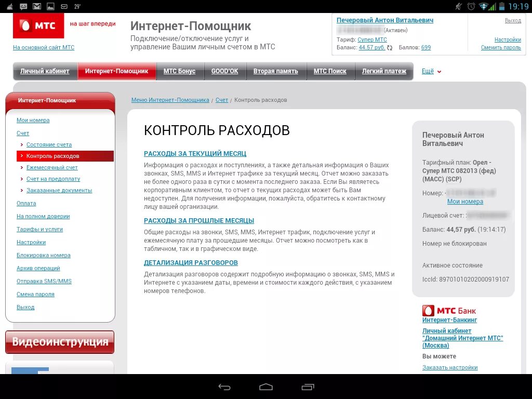Open the Легкий платеж tab
This screenshot has height=399, width=532.
pyautogui.click(x=384, y=71)
